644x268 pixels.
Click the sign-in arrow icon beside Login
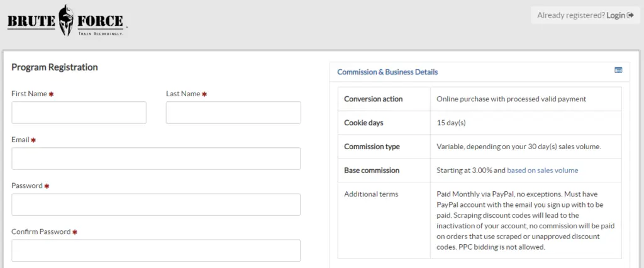click(631, 15)
